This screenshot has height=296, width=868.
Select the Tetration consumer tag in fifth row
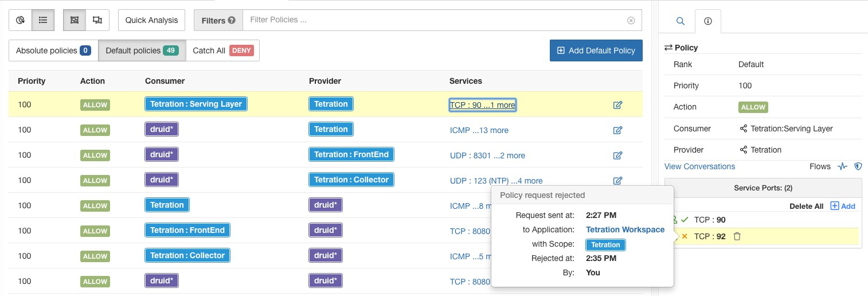pyautogui.click(x=167, y=205)
